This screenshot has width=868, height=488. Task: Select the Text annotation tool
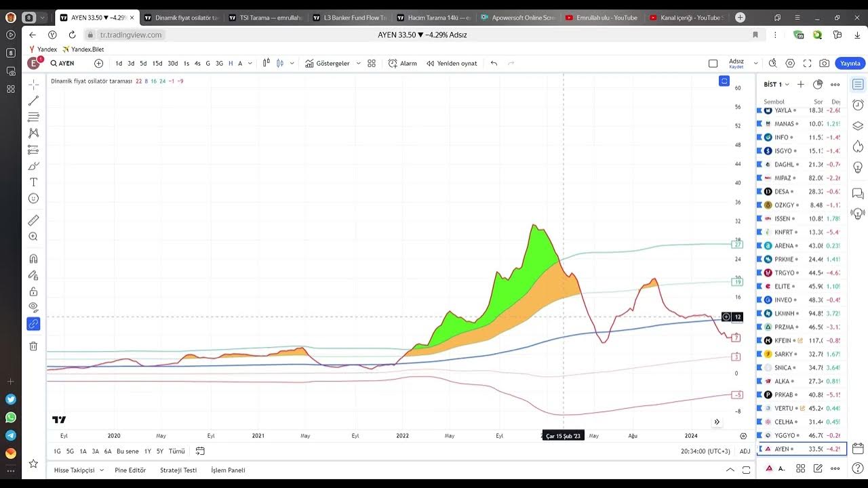pos(33,182)
